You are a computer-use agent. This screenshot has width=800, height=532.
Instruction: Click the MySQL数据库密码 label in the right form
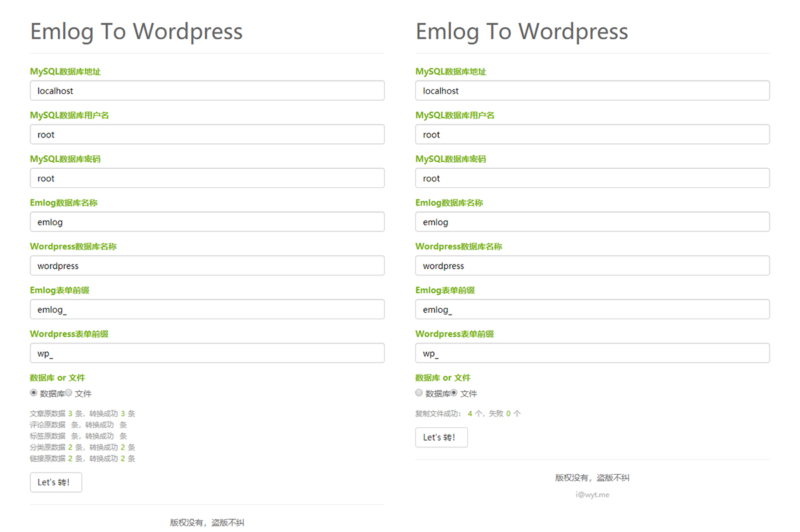click(451, 159)
